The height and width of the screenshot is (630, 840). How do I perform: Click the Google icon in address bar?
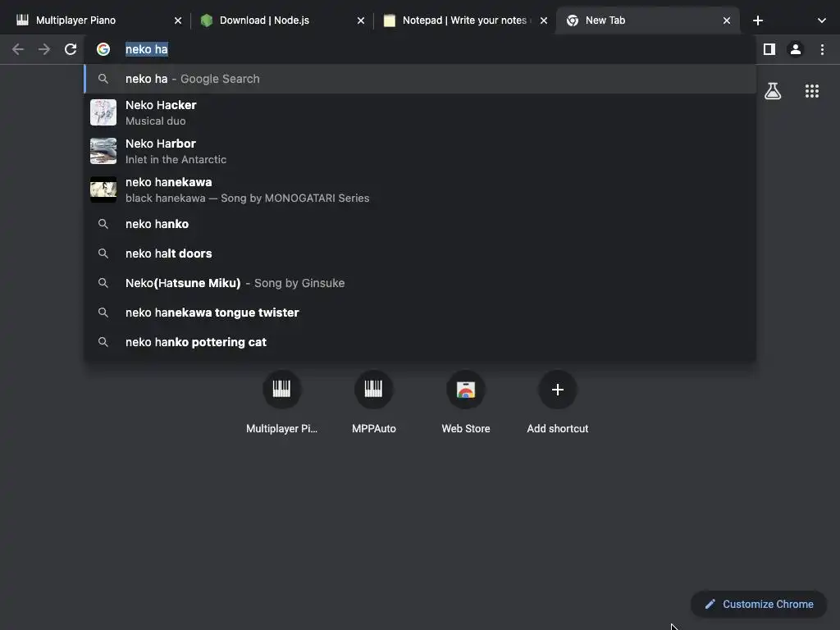[103, 49]
